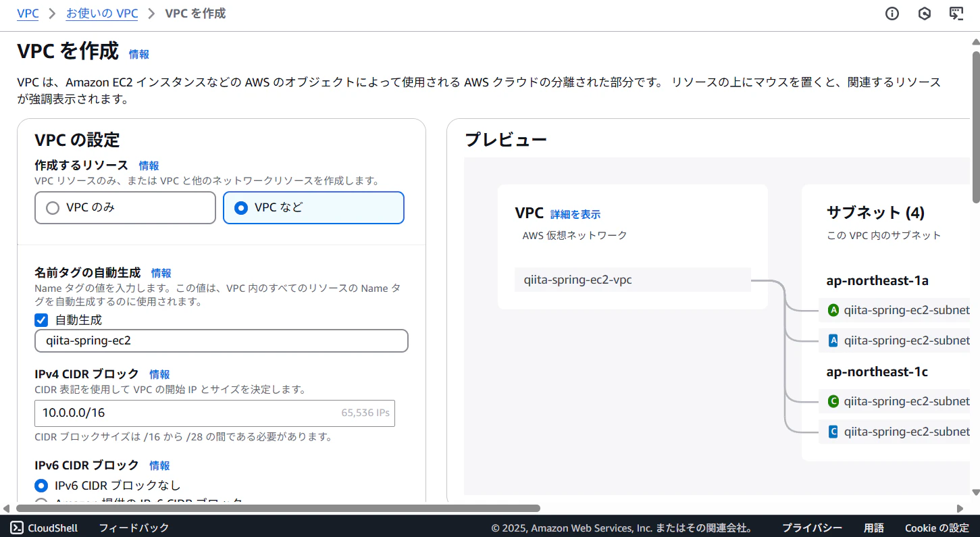Click blue C subnet icon under ap-northeast-1c
The height and width of the screenshot is (537, 980).
tap(833, 432)
